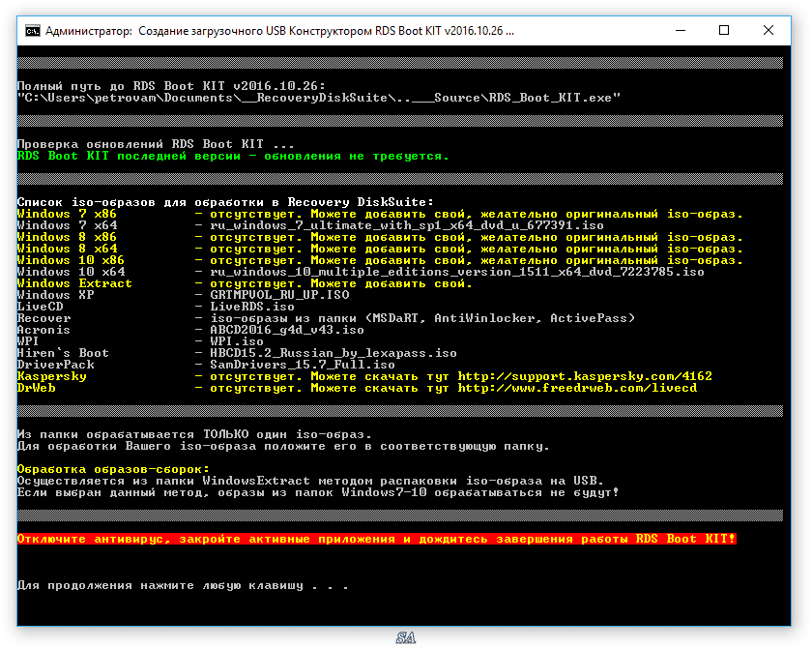This screenshot has height=648, width=812.
Task: Select the 'Windows 10 x86' row label
Action: coord(71,260)
